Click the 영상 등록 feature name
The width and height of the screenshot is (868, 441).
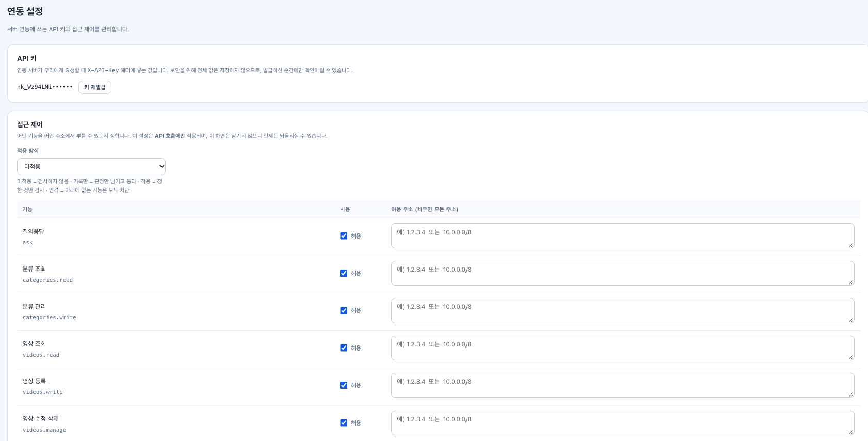34,381
